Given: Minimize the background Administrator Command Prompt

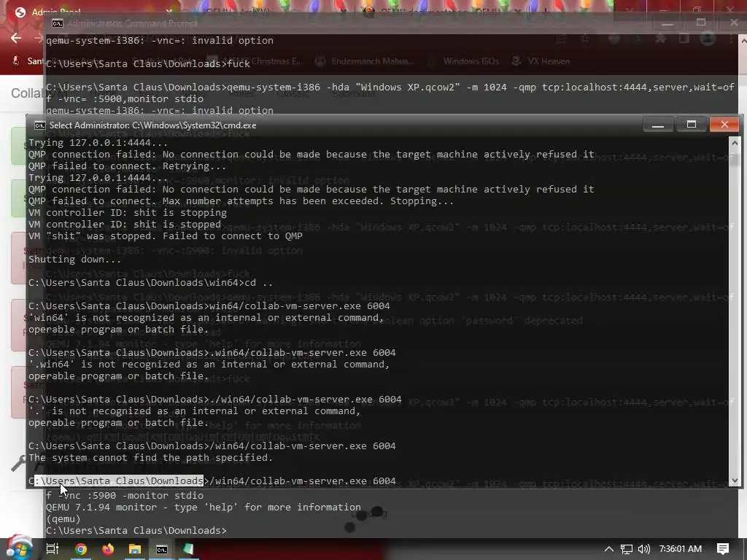Looking at the screenshot, I should (x=667, y=23).
